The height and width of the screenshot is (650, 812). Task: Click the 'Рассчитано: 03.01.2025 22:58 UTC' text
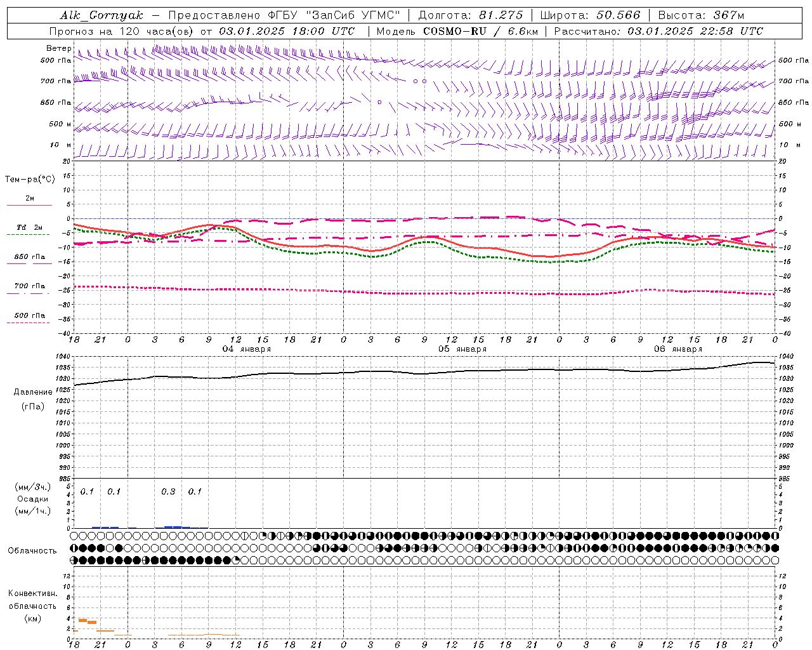658,31
